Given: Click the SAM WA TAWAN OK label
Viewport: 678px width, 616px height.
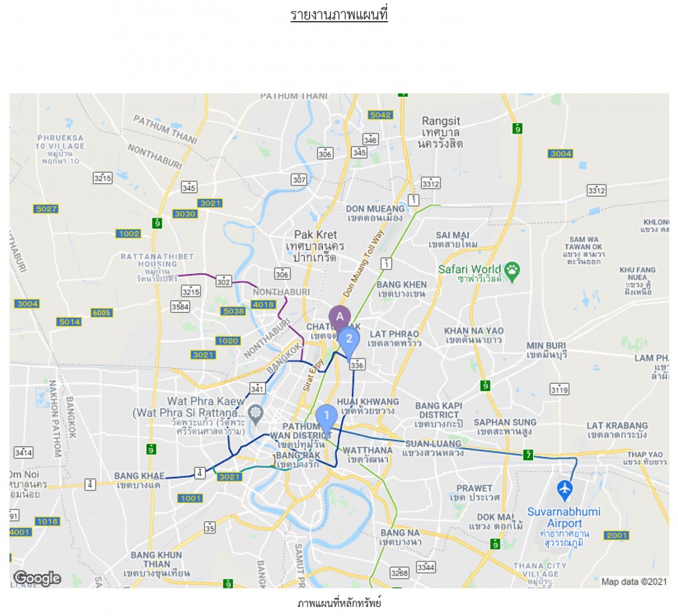Looking at the screenshot, I should click(584, 252).
